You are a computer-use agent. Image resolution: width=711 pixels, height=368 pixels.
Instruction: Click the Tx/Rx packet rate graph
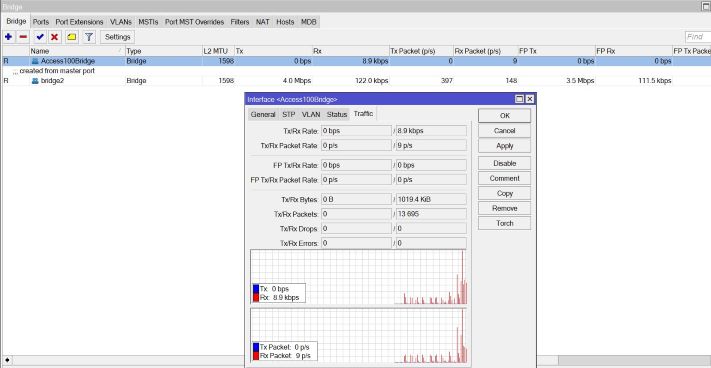click(x=358, y=336)
